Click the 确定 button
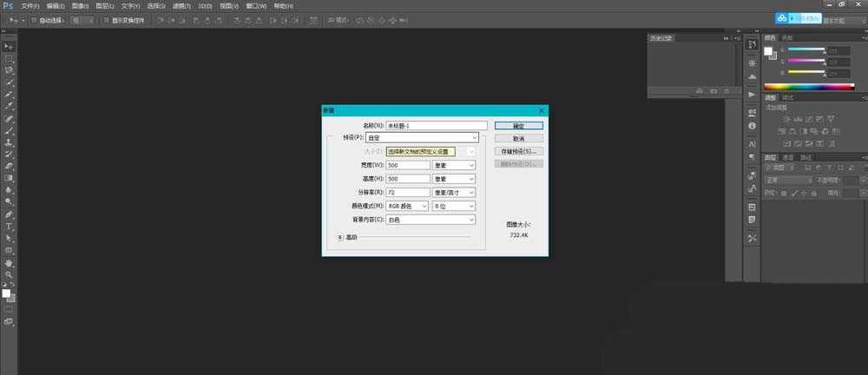Image resolution: width=868 pixels, height=375 pixels. [x=519, y=126]
